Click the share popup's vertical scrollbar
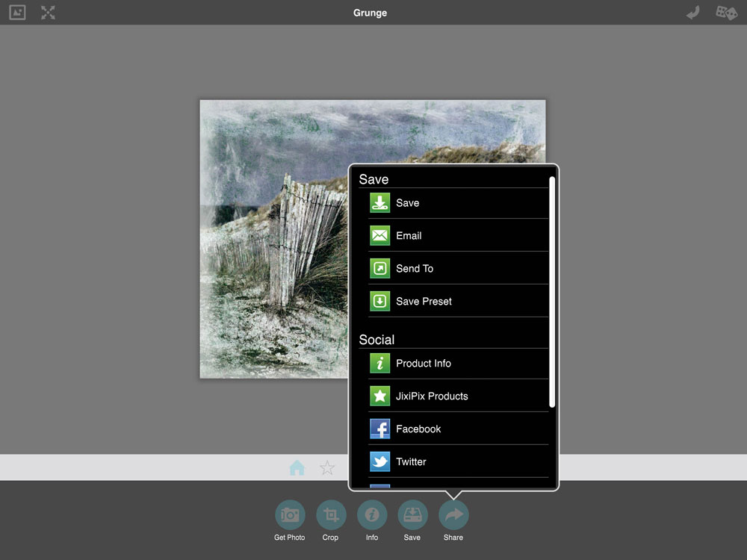This screenshot has width=747, height=560. tap(552, 291)
